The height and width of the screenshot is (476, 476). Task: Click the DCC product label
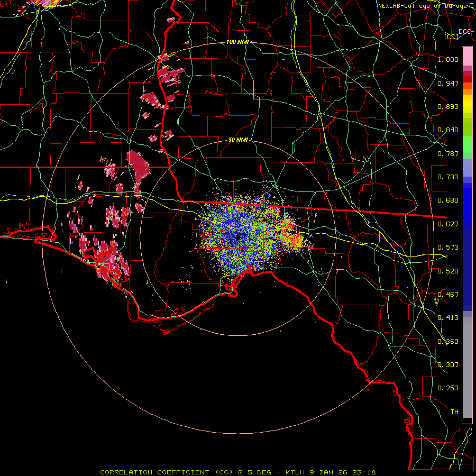click(464, 32)
